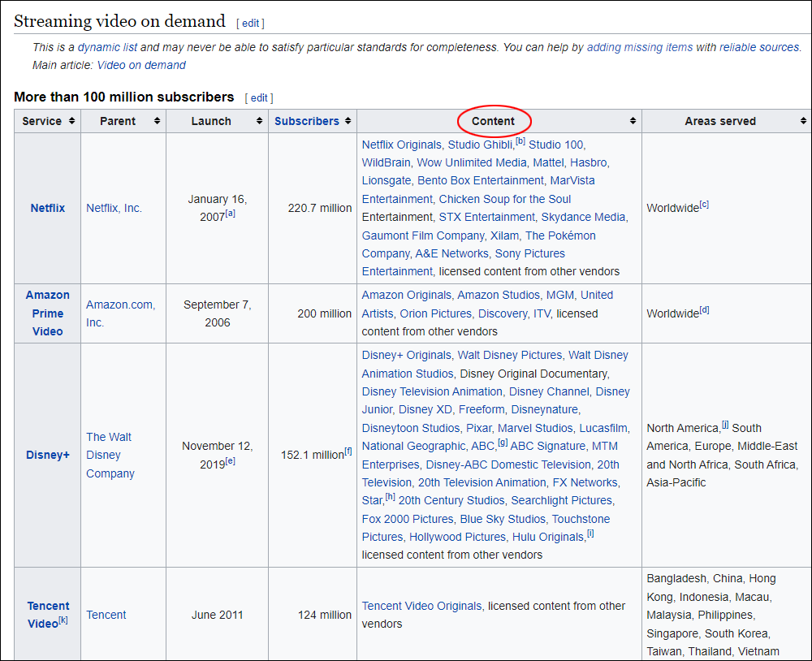Visit the Netflix, Inc. parent link
This screenshot has height=661, width=812.
click(x=114, y=208)
